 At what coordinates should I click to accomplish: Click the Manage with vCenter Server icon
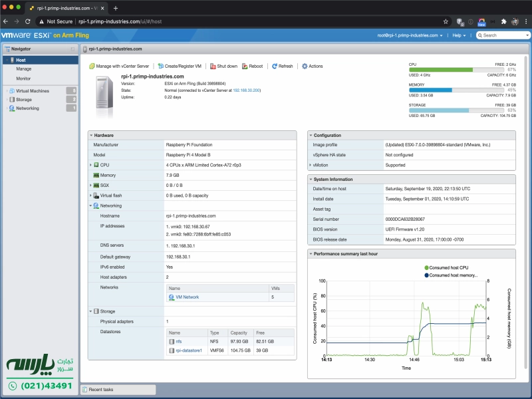[x=92, y=66]
